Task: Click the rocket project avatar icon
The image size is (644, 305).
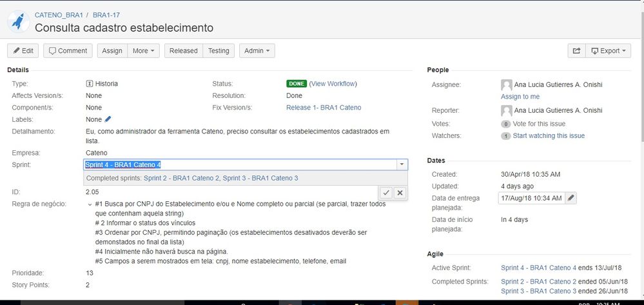Action: [x=19, y=22]
